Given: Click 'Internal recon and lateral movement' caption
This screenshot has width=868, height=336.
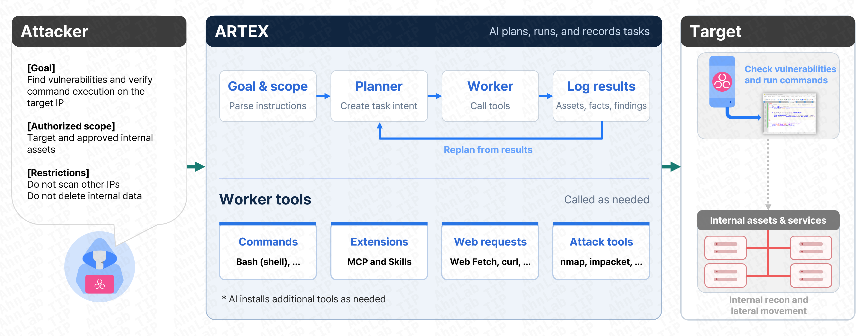Looking at the screenshot, I should click(x=768, y=305).
